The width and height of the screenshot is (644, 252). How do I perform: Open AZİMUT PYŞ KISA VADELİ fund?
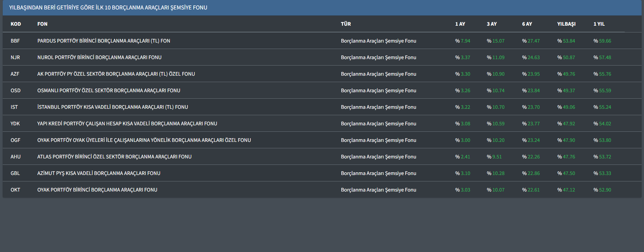pos(99,173)
